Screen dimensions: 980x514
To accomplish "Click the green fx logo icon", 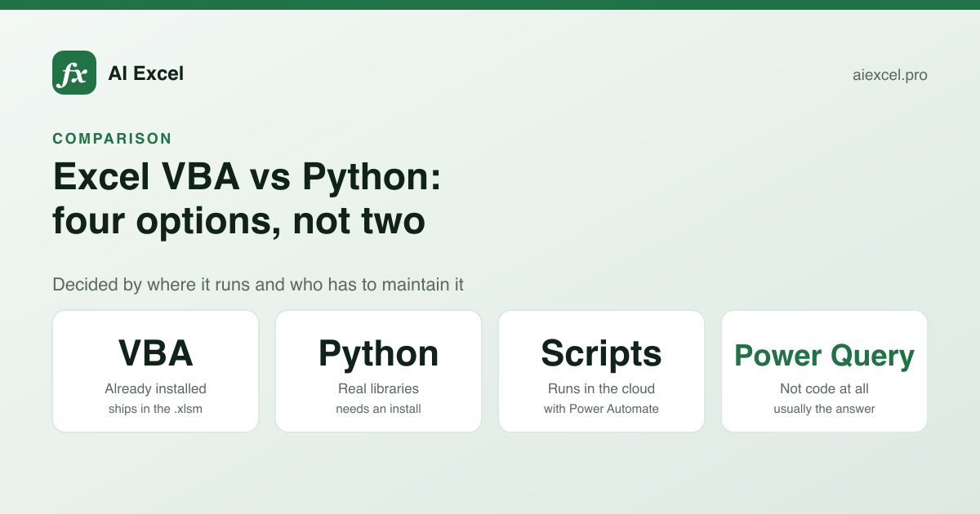I will pos(74,73).
